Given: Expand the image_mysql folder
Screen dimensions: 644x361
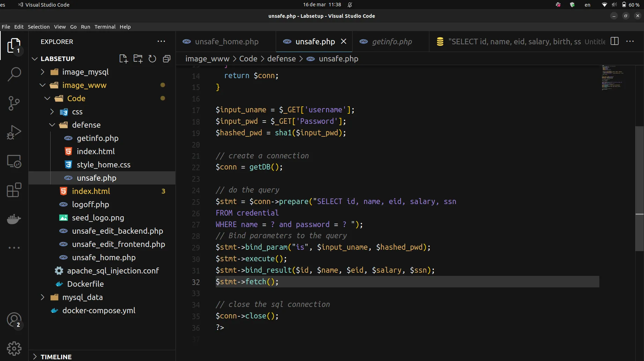Looking at the screenshot, I should click(x=85, y=72).
